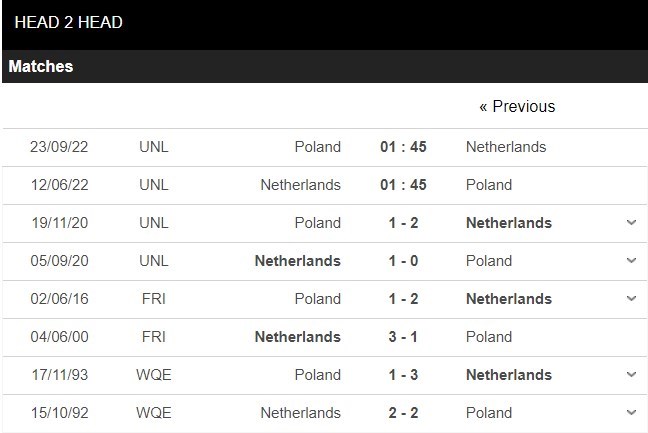The image size is (648, 433).
Task: Open the Matches tab header
Action: coord(41,67)
